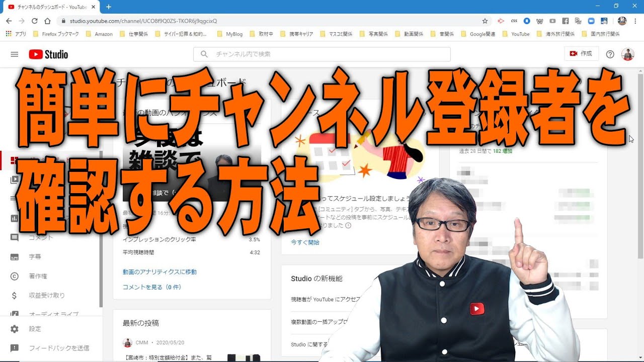This screenshot has height=362, width=644.
Task: Click the browser back arrow
Action: click(9, 21)
